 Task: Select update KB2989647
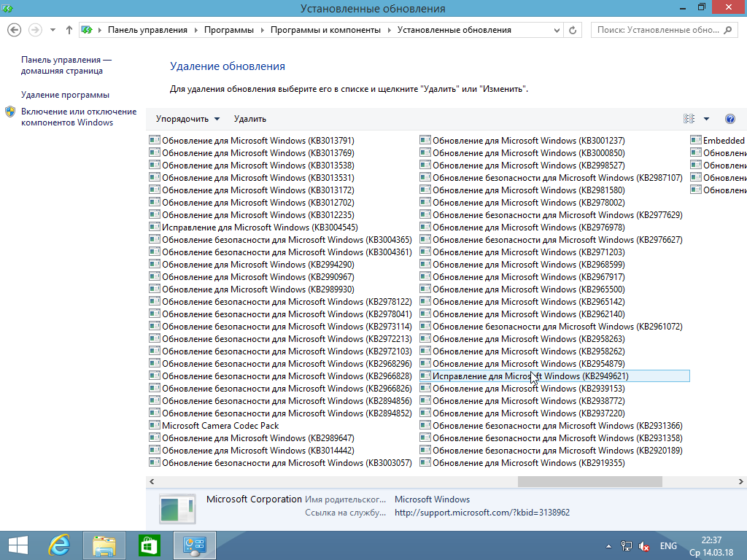coord(258,437)
